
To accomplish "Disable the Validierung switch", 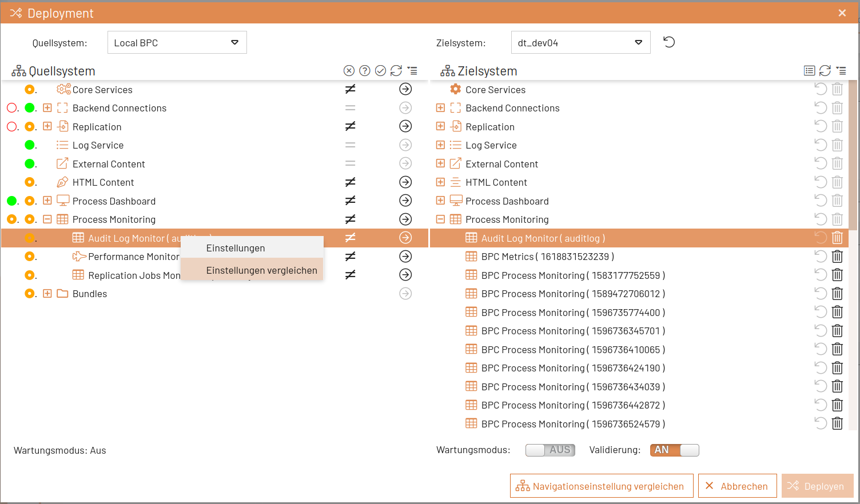I will click(x=674, y=450).
